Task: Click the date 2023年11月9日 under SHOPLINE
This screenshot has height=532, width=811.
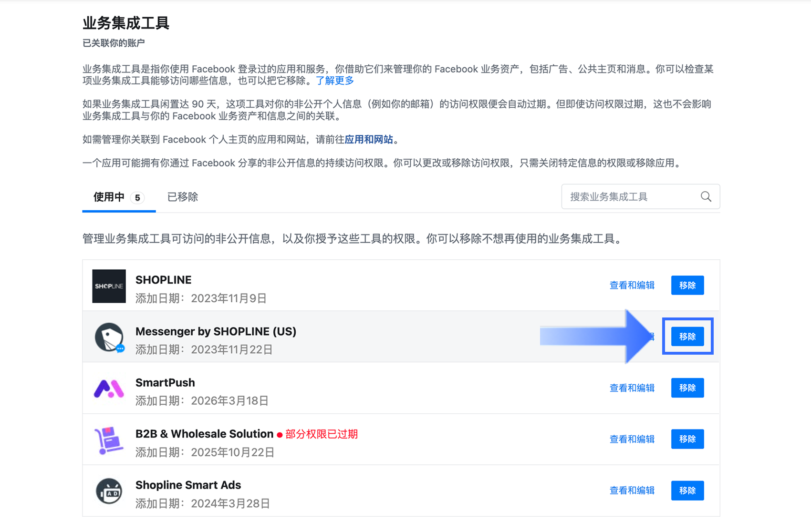Action: [x=229, y=298]
